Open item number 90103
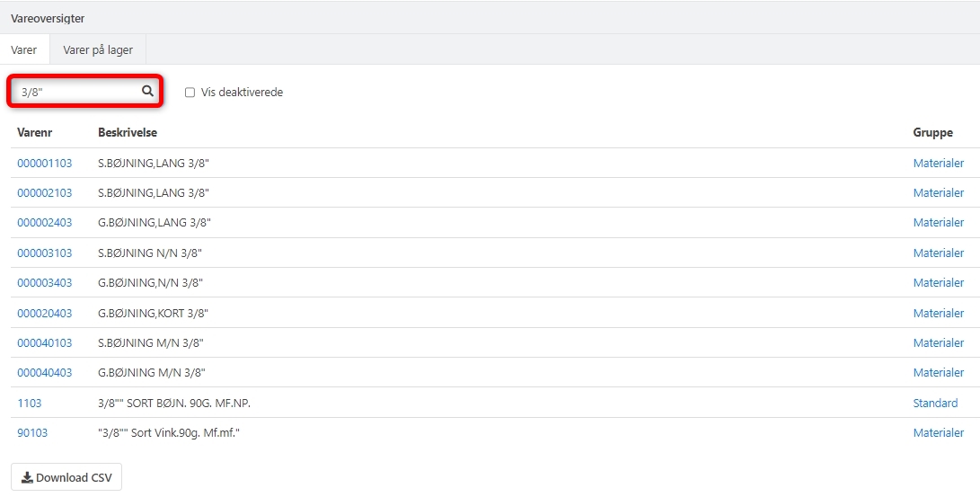The image size is (980, 497). coord(32,433)
